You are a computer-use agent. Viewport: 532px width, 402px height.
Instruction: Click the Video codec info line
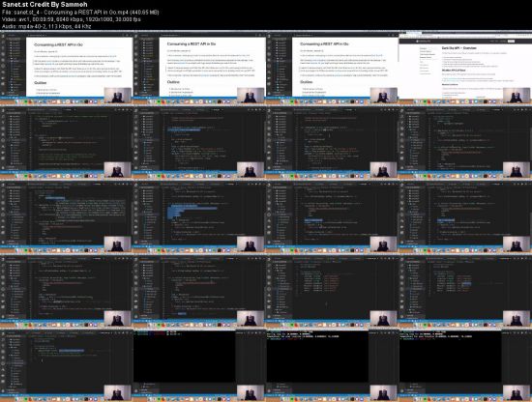pyautogui.click(x=72, y=19)
